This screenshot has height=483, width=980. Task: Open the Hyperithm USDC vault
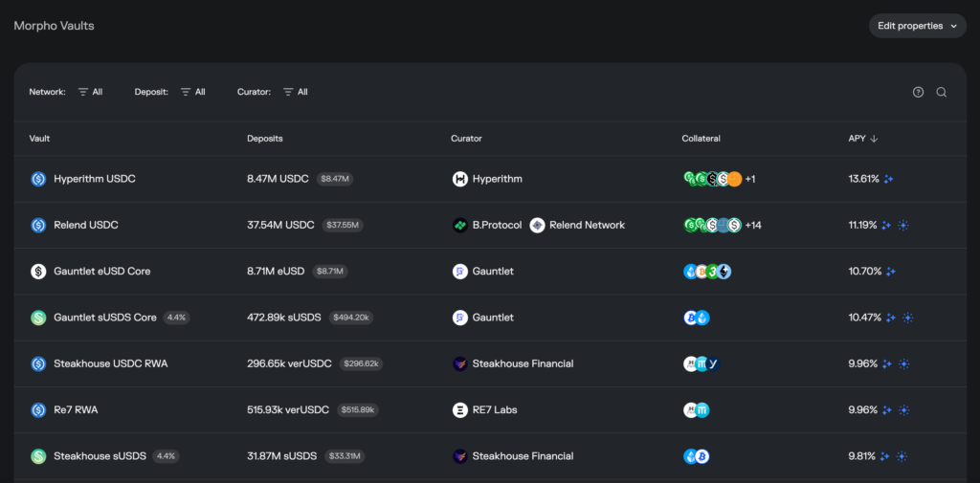(x=95, y=179)
